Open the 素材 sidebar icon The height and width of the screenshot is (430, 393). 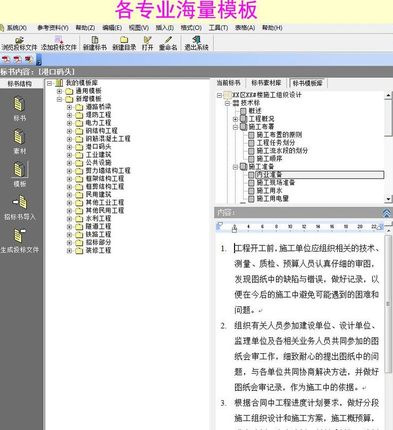point(19,137)
